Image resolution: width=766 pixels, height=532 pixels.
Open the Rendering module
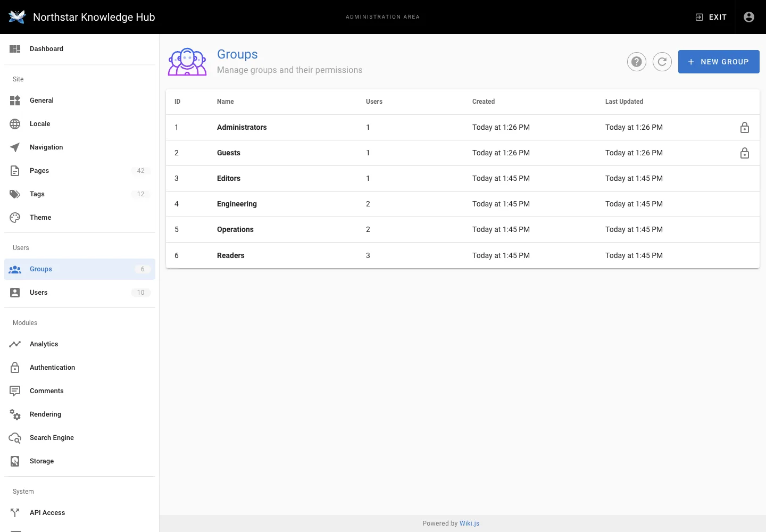[x=80, y=414]
